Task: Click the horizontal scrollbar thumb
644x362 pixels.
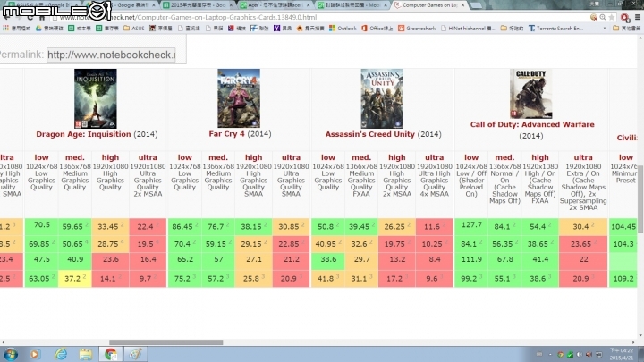Action: 166,342
